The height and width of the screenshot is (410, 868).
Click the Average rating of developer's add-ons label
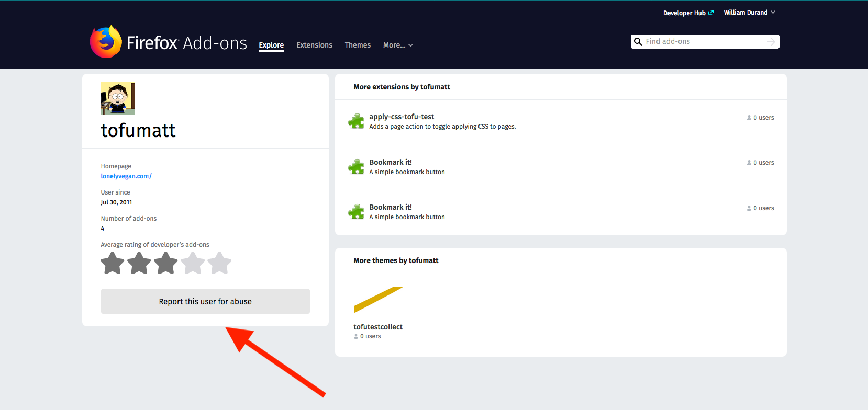click(x=155, y=245)
